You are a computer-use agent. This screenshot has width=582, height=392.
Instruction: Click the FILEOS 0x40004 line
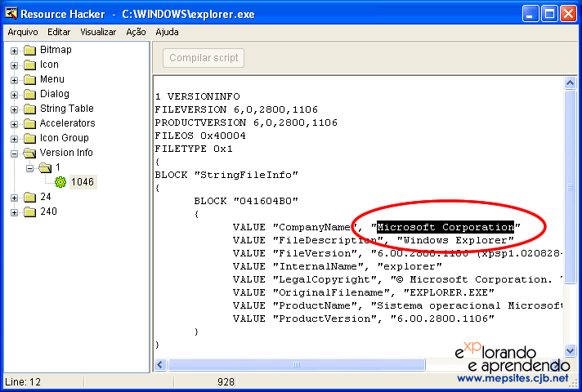pyautogui.click(x=200, y=136)
